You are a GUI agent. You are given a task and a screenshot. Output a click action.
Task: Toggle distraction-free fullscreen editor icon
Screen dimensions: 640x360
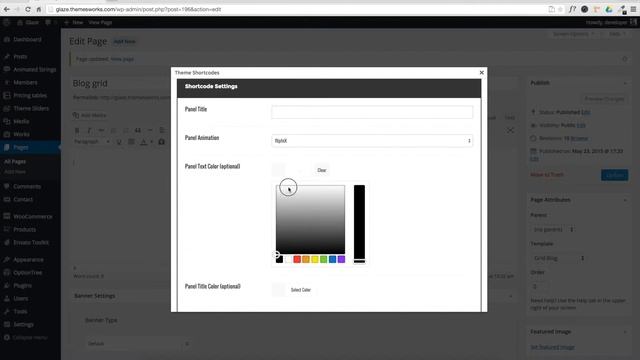(x=510, y=130)
